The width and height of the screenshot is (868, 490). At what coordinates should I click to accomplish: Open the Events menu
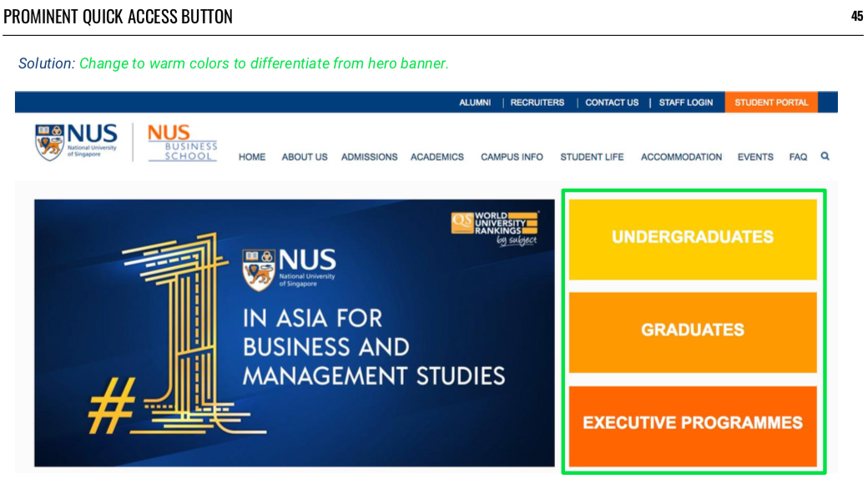pyautogui.click(x=755, y=157)
